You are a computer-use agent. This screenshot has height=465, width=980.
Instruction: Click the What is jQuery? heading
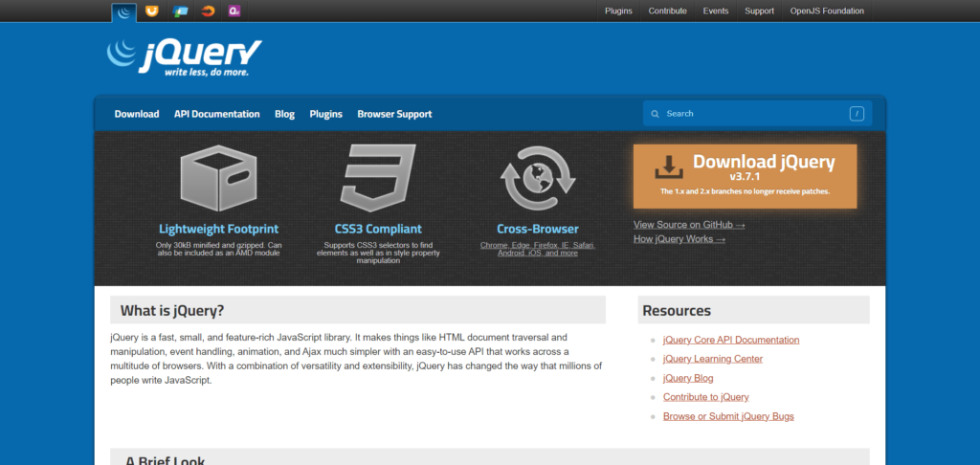pos(172,311)
